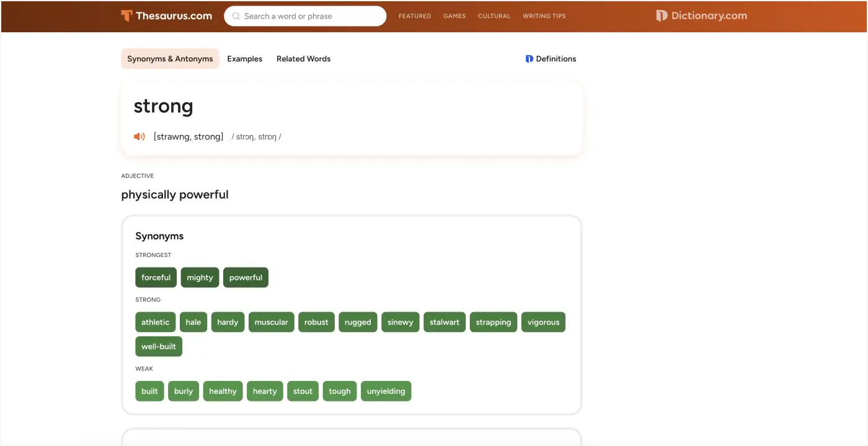Open the 'unyielding' weak synonym

386,391
